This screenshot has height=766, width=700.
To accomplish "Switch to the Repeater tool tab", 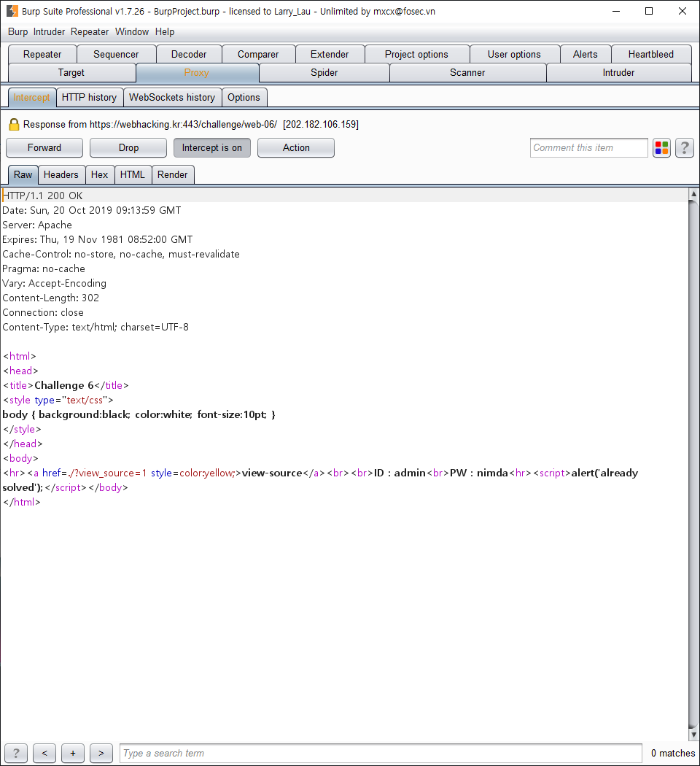I will point(42,54).
